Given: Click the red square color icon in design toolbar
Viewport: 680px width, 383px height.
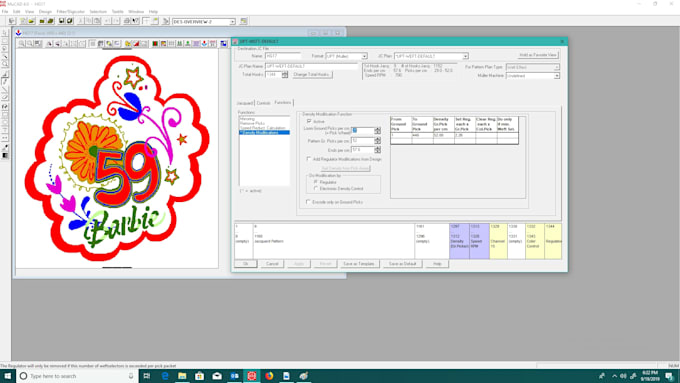Looking at the screenshot, I should tap(155, 43).
